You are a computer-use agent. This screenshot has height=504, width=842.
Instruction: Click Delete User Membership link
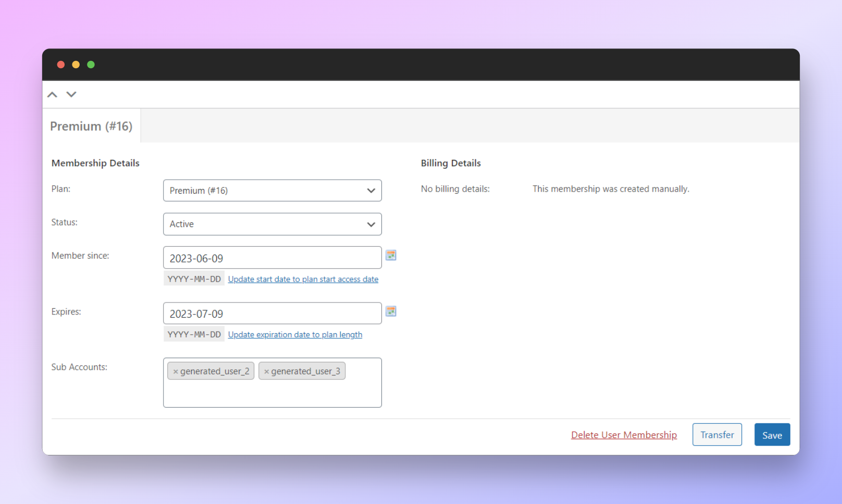pyautogui.click(x=624, y=435)
